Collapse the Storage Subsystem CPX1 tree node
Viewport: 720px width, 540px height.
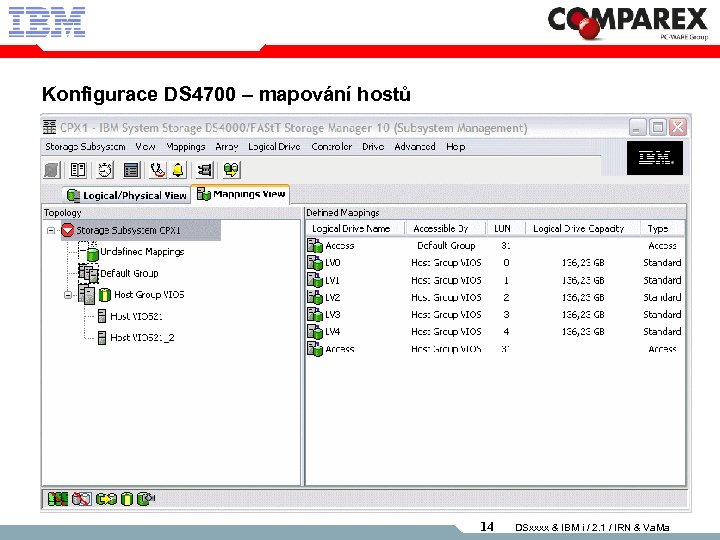tap(51, 231)
